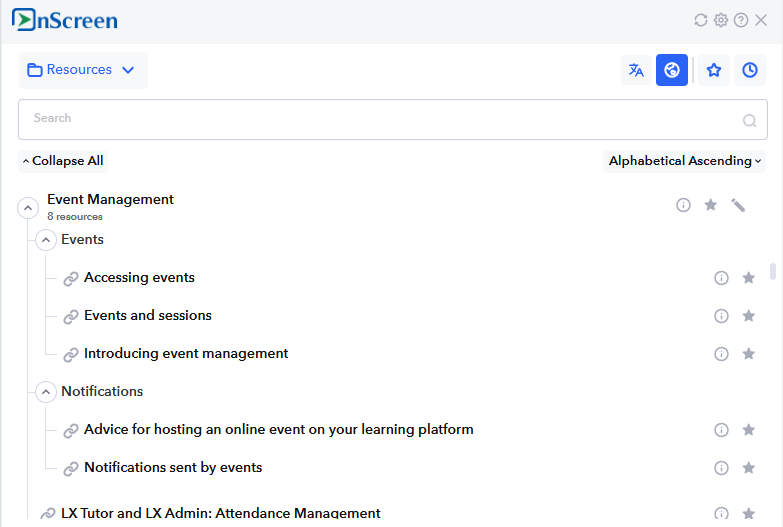Click the refresh icon in the header
This screenshot has width=783, height=527.
pos(701,20)
